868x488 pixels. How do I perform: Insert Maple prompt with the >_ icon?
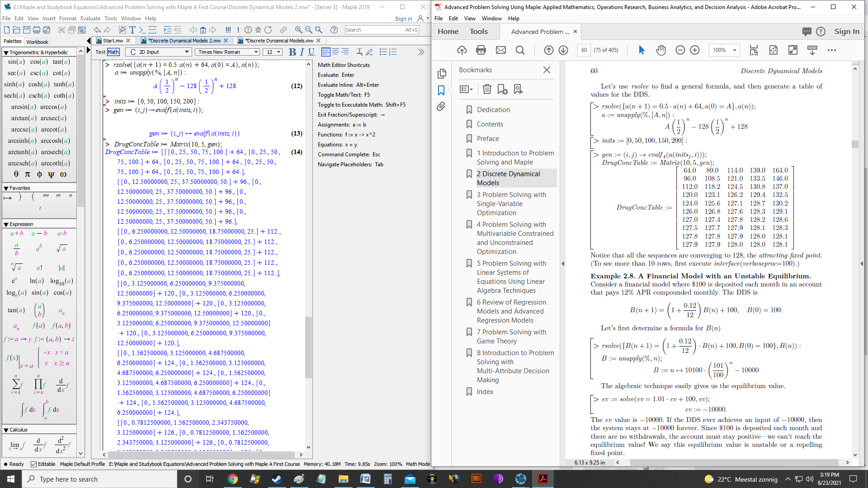[142, 30]
